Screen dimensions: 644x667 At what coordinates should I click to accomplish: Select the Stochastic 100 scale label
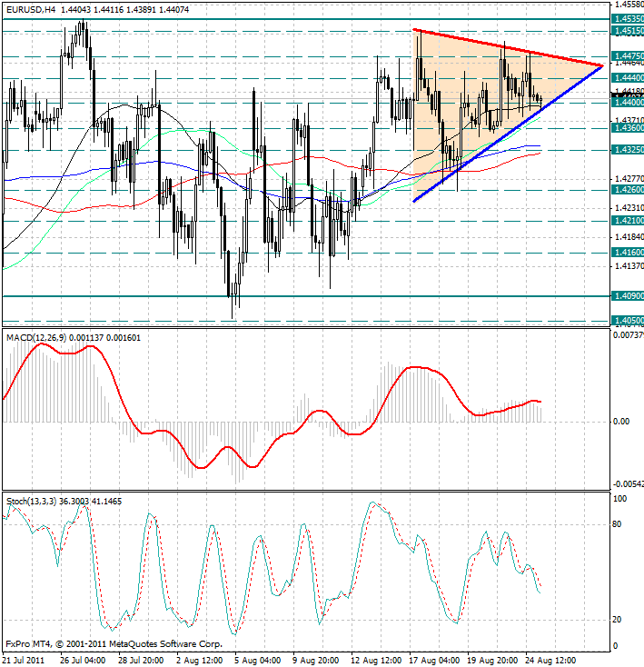(619, 499)
